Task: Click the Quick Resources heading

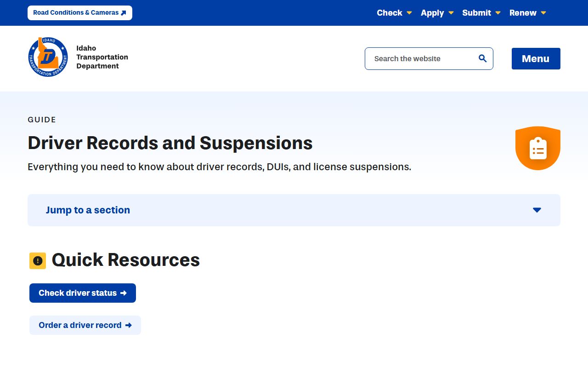Action: [x=126, y=260]
